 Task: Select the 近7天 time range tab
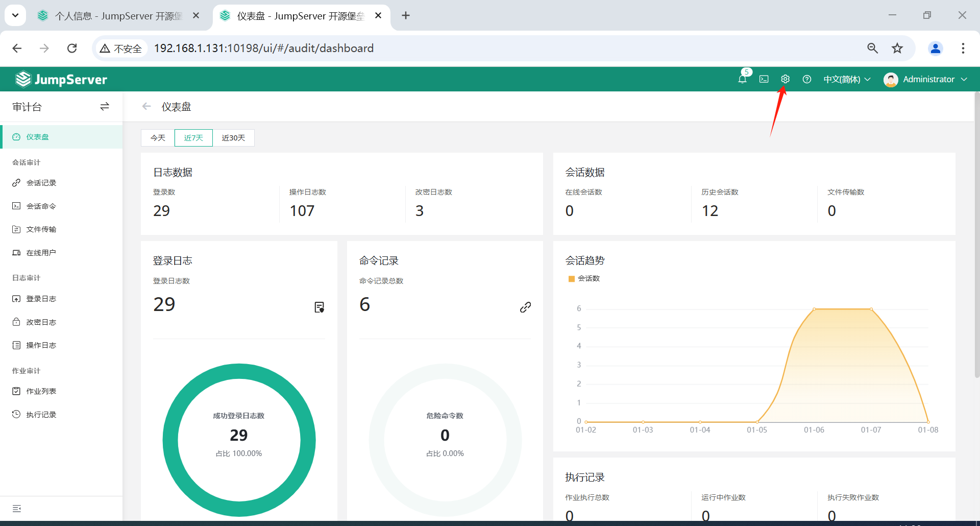pyautogui.click(x=193, y=138)
